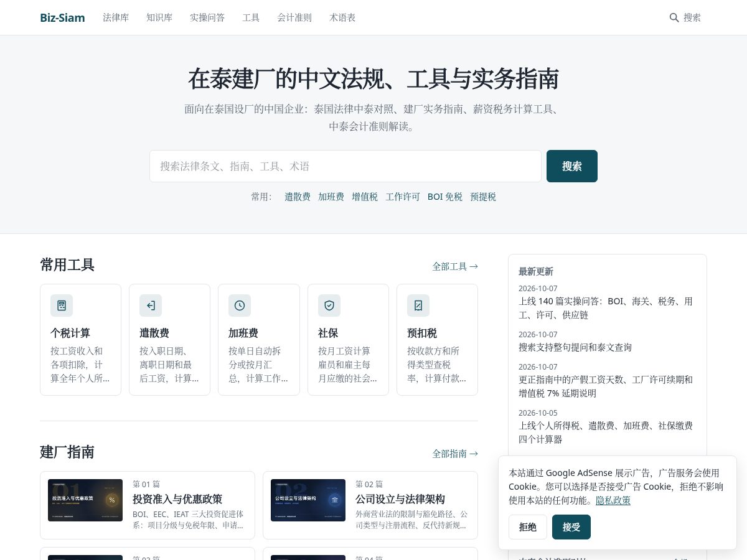The image size is (747, 560).
Task: Open the 投资准入与优惠政策 title
Action: click(177, 499)
